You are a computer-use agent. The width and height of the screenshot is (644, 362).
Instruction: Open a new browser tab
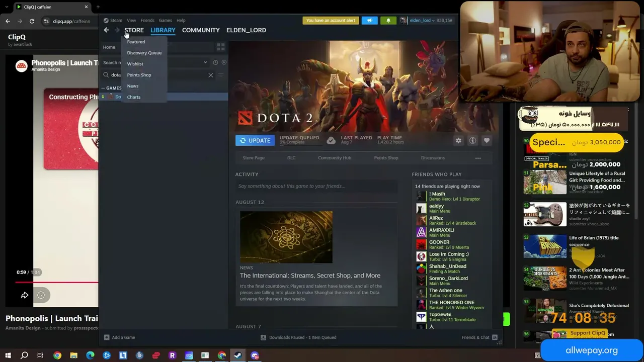click(98, 7)
